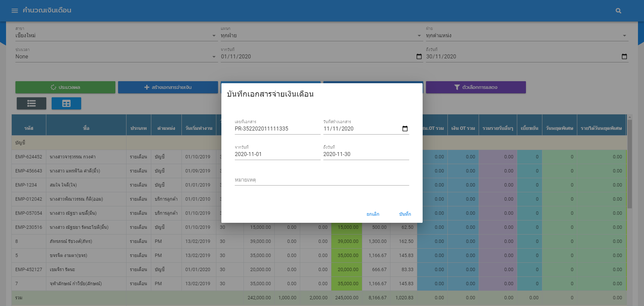Viewport: 644px width, 306px height.
Task: Click name ภัทรภรณ์ ธีชวงค์(ภัทร)
Action: [x=71, y=241]
